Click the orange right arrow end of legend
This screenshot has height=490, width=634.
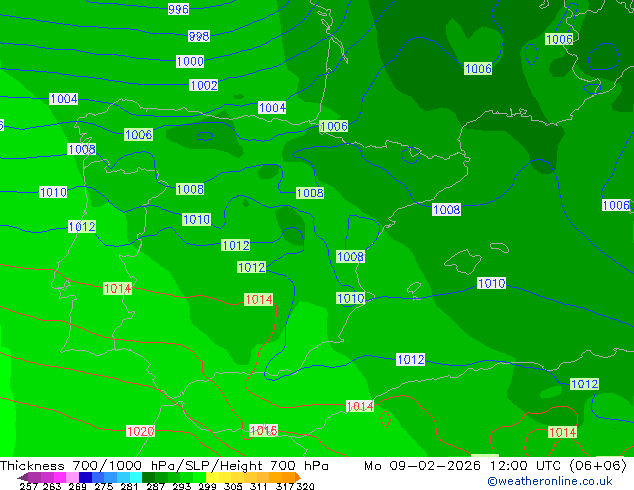(x=298, y=477)
